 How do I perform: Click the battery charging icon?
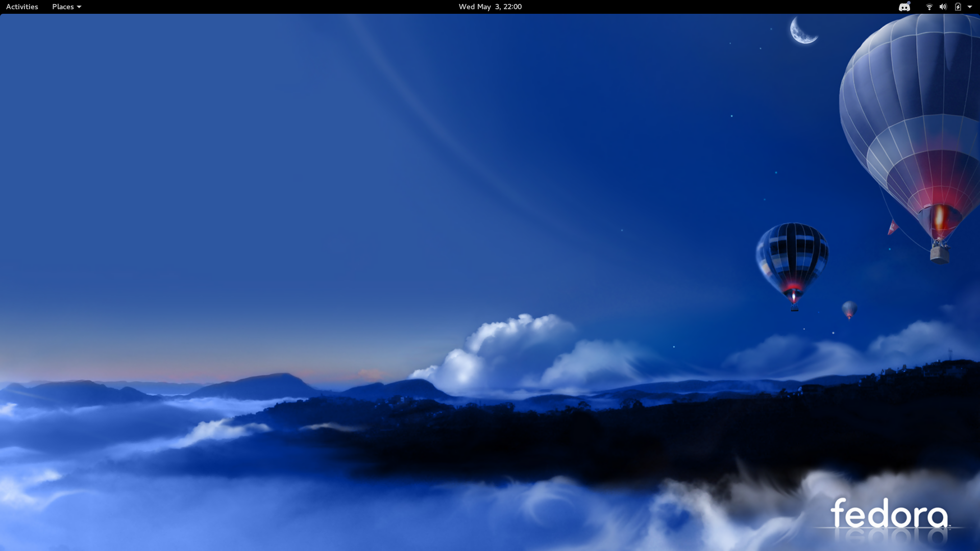[958, 7]
